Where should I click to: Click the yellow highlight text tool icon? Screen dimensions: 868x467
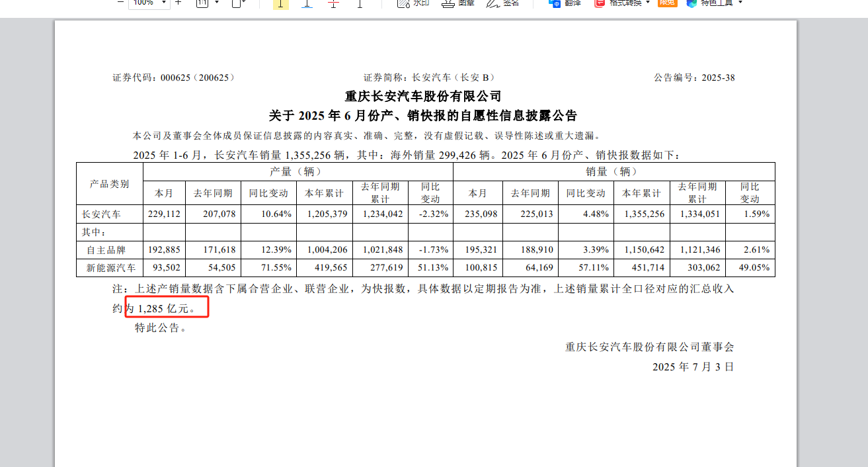coord(280,3)
